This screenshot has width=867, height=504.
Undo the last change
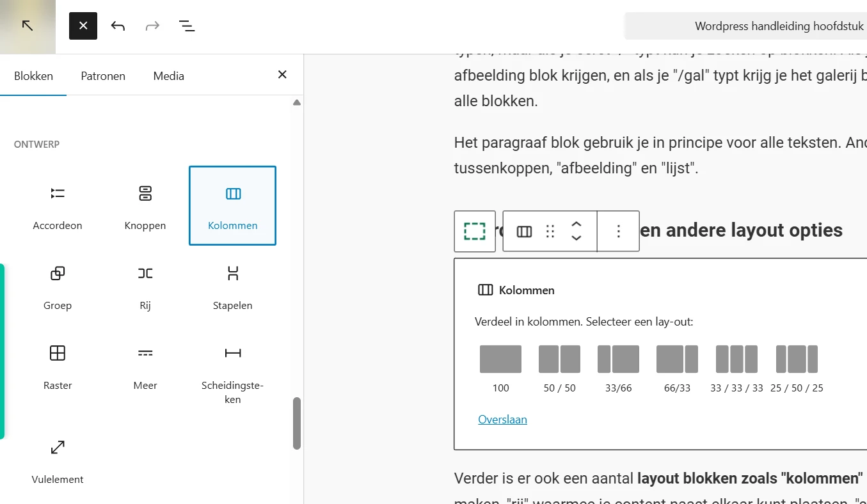(x=118, y=26)
